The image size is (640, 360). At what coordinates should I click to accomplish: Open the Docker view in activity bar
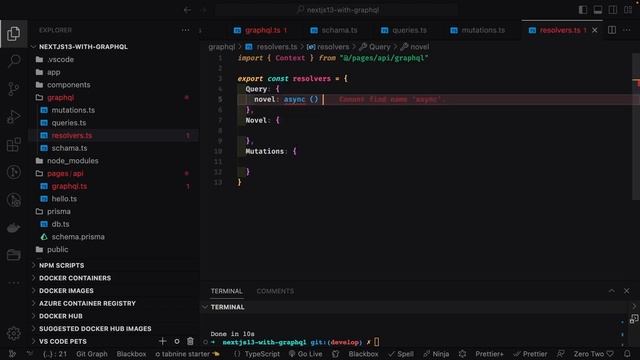pos(13,227)
